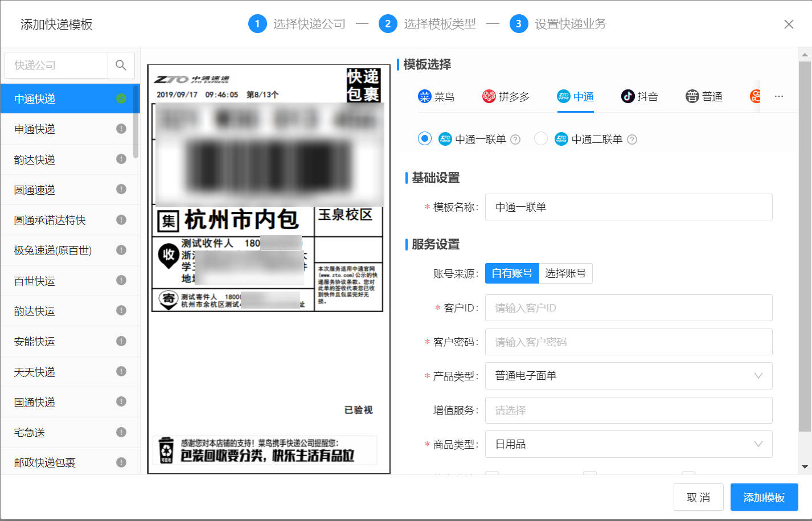This screenshot has height=521, width=812.
Task: Switch to the 拼多多 template tab
Action: (506, 97)
